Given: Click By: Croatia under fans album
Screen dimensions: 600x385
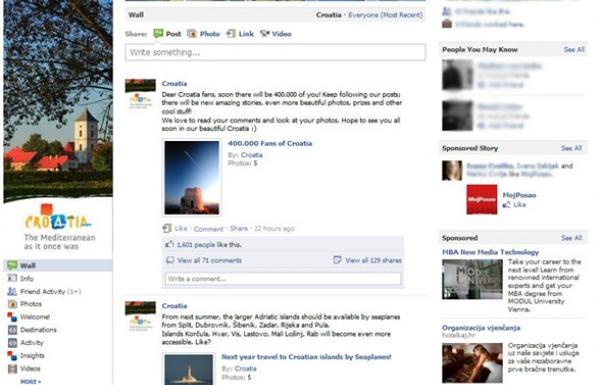Looking at the screenshot, I should pyautogui.click(x=251, y=155).
